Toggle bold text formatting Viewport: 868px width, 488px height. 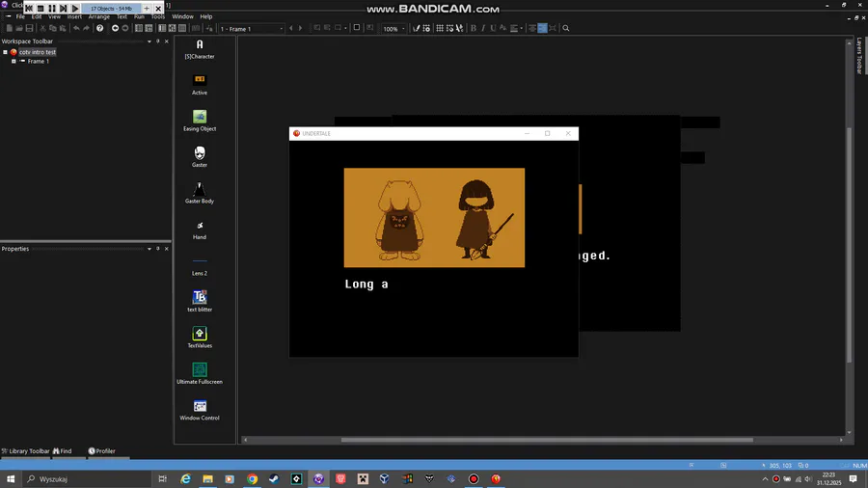[473, 29]
